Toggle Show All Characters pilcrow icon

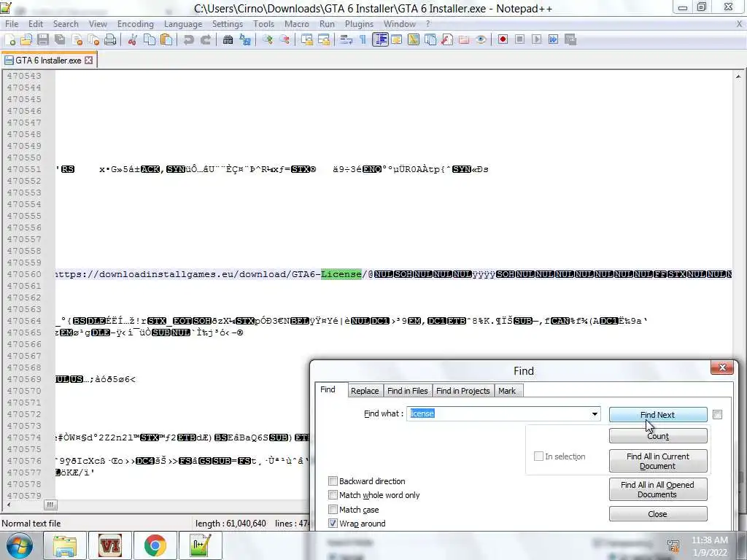tap(363, 40)
